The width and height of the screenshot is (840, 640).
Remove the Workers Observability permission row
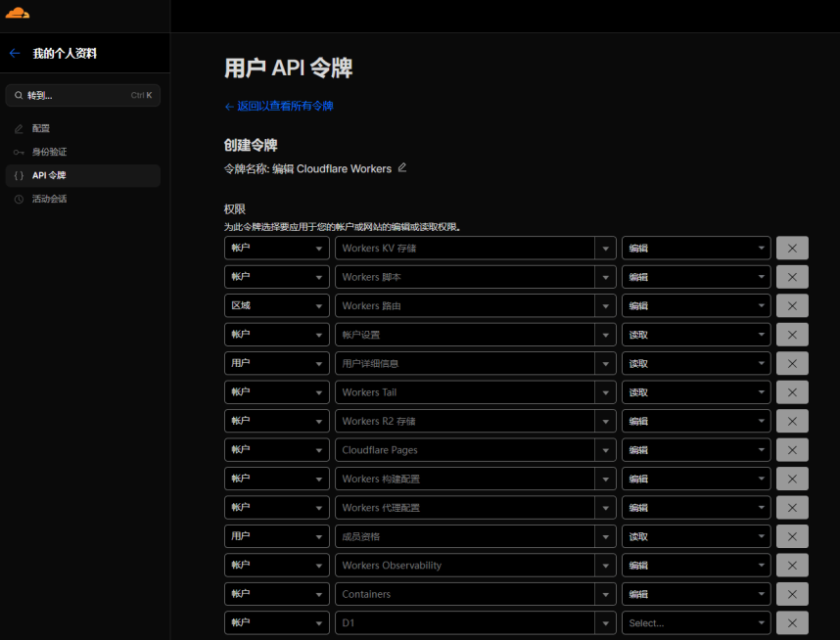coord(792,566)
